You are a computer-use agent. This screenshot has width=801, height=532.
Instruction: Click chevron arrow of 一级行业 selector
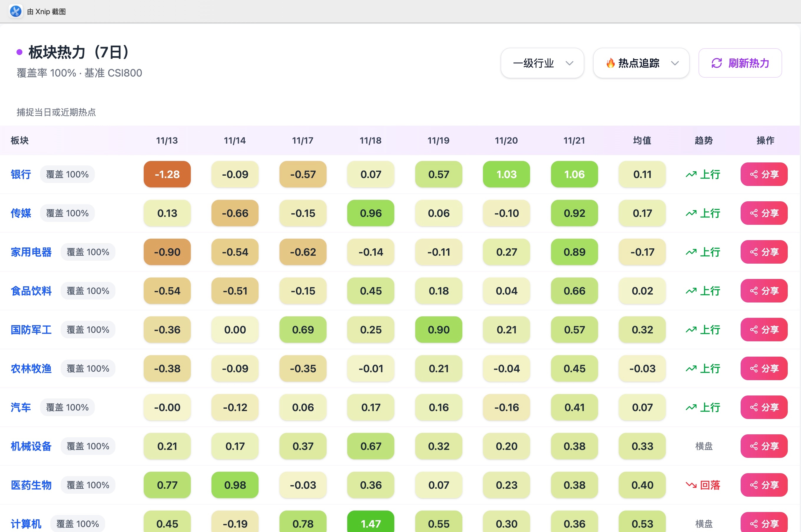pyautogui.click(x=570, y=63)
